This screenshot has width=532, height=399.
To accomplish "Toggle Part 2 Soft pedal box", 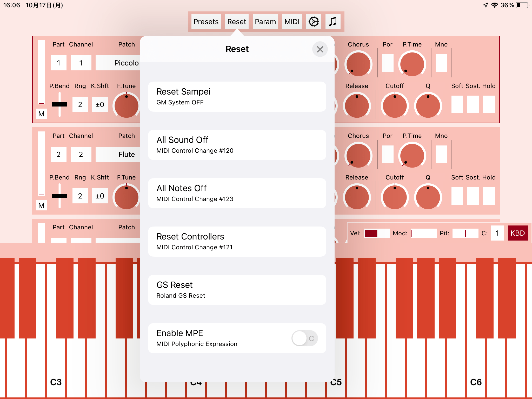I will pos(457,196).
